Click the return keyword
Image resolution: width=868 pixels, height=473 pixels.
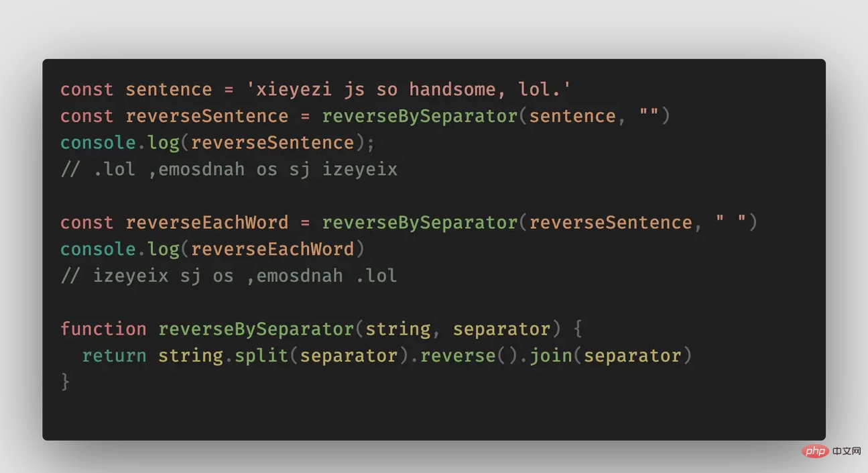[x=114, y=356]
